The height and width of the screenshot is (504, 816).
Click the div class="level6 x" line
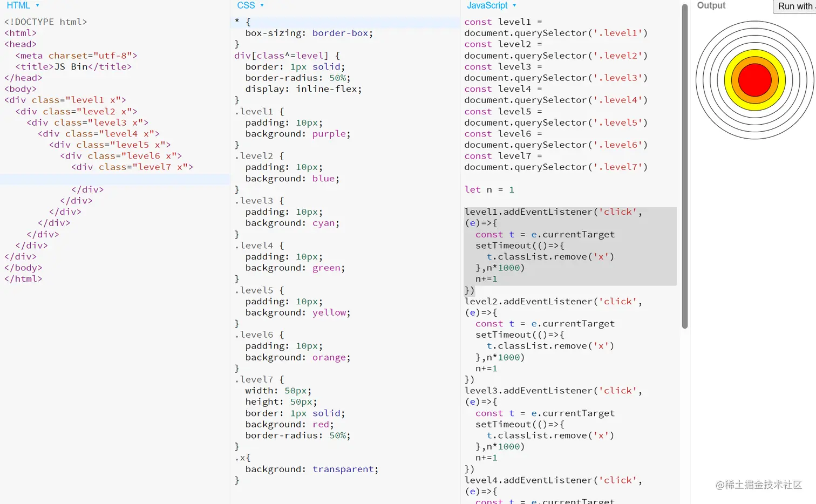(x=121, y=156)
